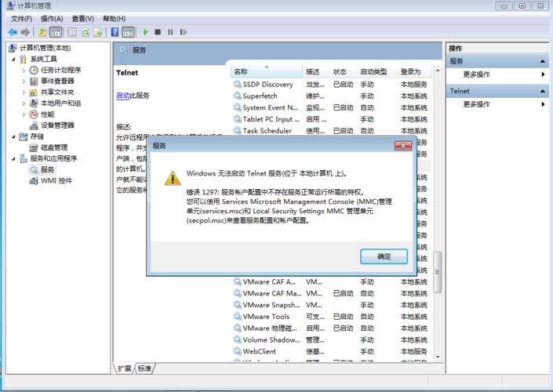
Task: Select 任务计划程序 in the tree
Action: (60, 70)
